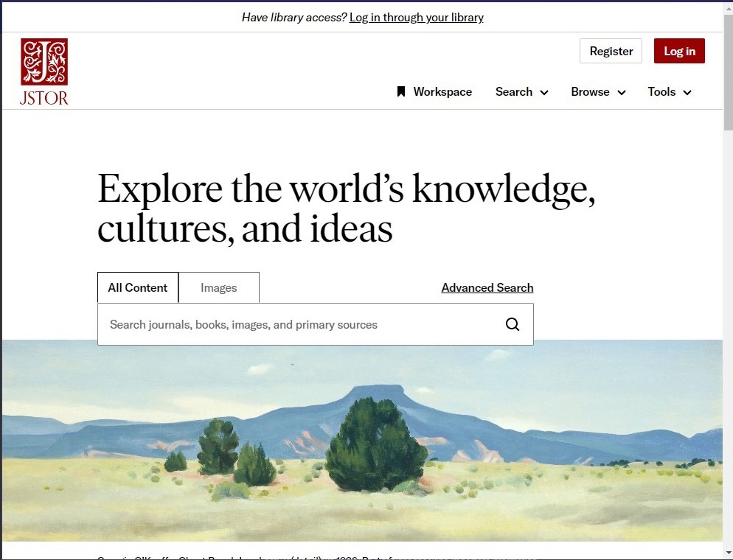Image resolution: width=733 pixels, height=560 pixels.
Task: Click the JSTOR logo
Action: (44, 71)
